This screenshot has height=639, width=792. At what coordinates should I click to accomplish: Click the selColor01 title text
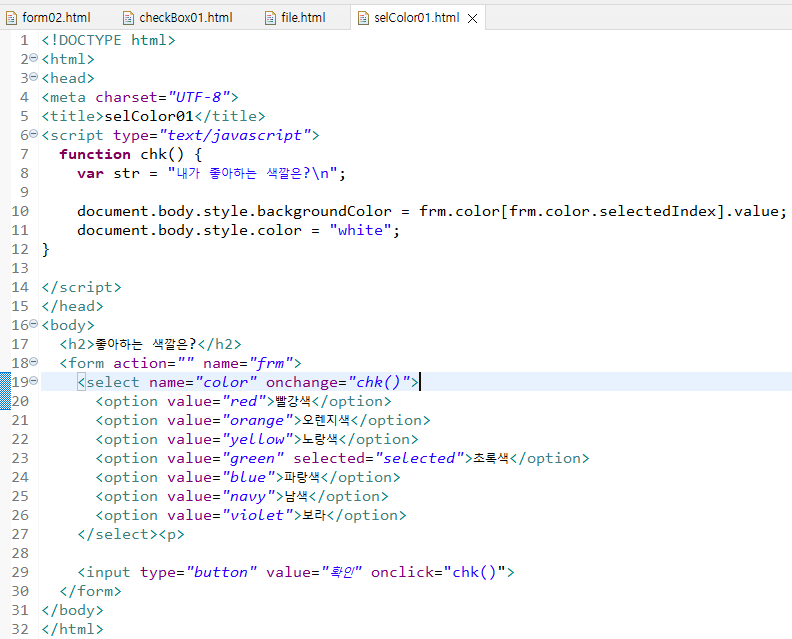[x=149, y=116]
